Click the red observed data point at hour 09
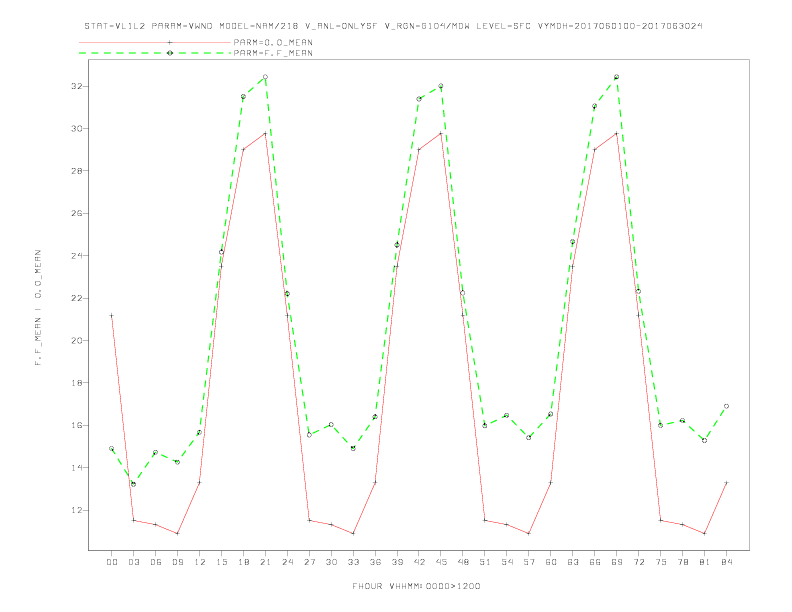This screenshot has height=612, width=792. pyautogui.click(x=177, y=533)
